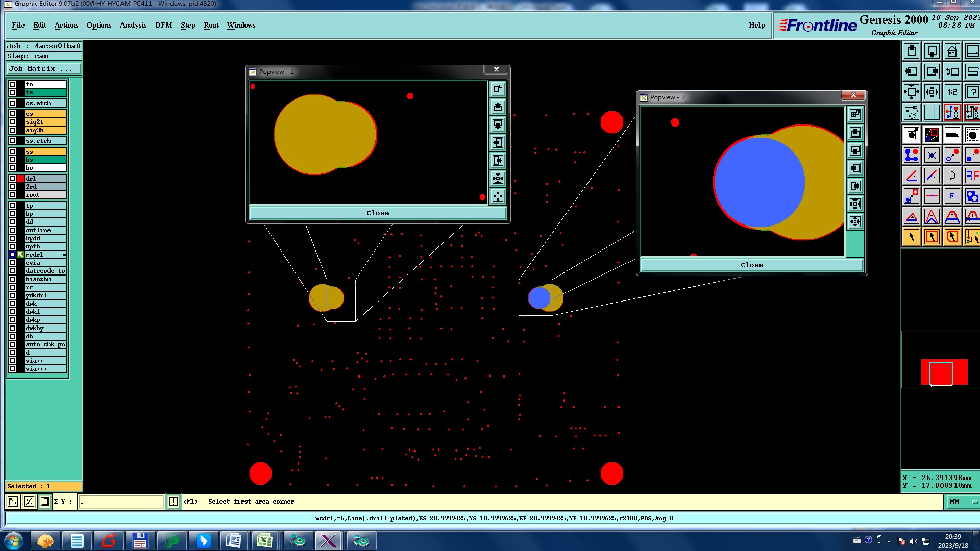This screenshot has height=551, width=980.
Task: Open the DFM menu
Action: (x=163, y=26)
